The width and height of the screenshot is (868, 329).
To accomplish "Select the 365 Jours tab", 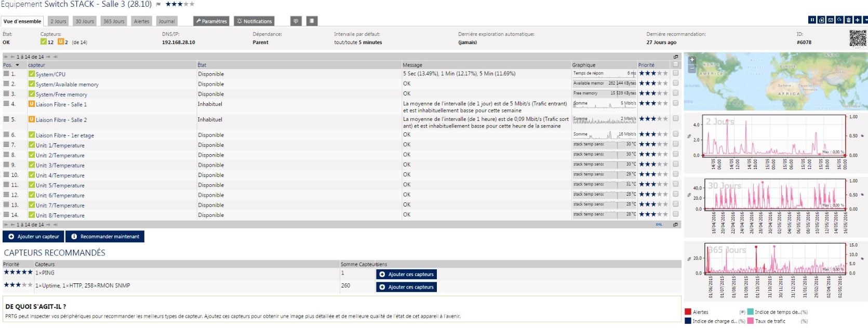I will (x=114, y=21).
